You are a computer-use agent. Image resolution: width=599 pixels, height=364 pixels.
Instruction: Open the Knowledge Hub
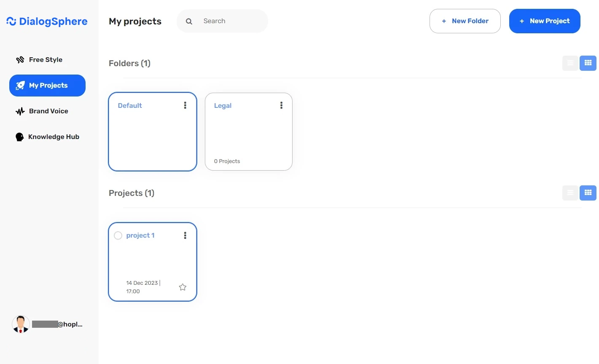click(54, 136)
